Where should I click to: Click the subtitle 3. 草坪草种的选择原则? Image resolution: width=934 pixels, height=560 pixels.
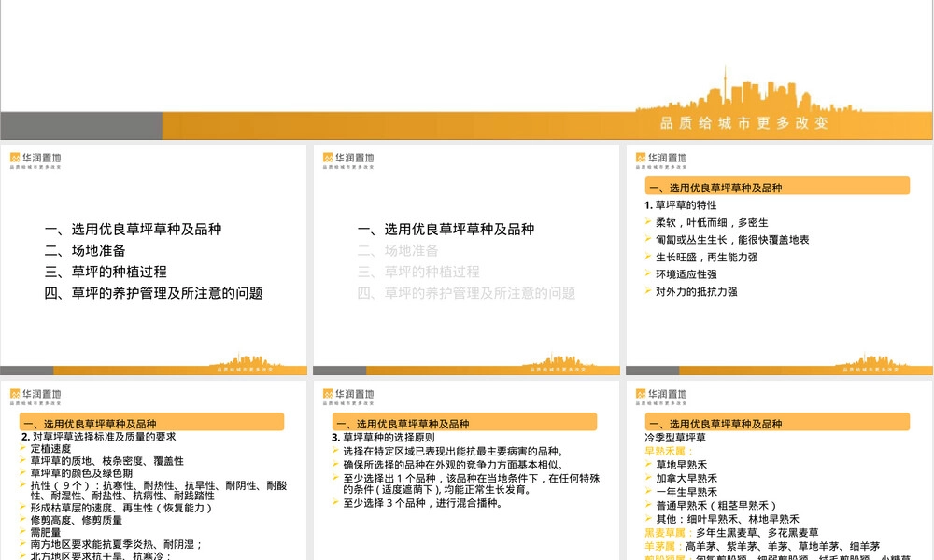coord(383,438)
